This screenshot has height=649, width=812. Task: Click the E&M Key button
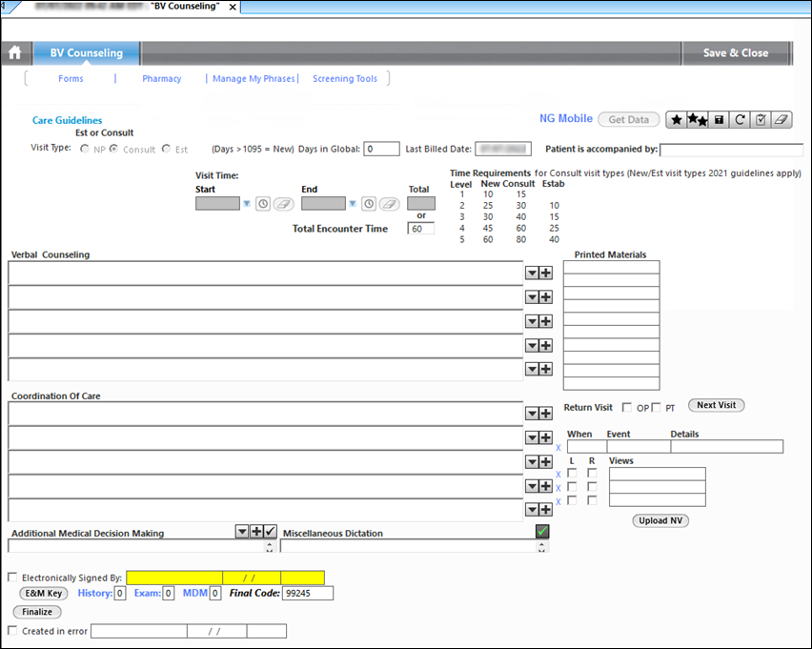point(44,593)
